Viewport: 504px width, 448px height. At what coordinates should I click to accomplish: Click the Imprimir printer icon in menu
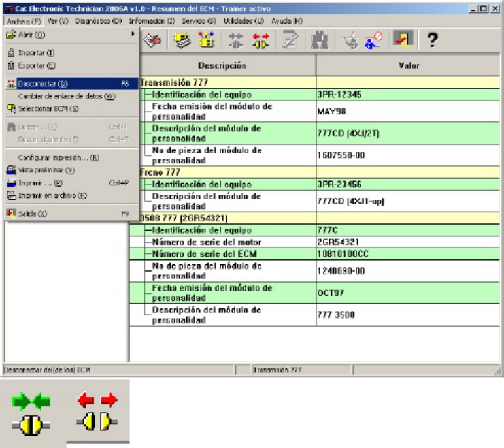[11, 183]
